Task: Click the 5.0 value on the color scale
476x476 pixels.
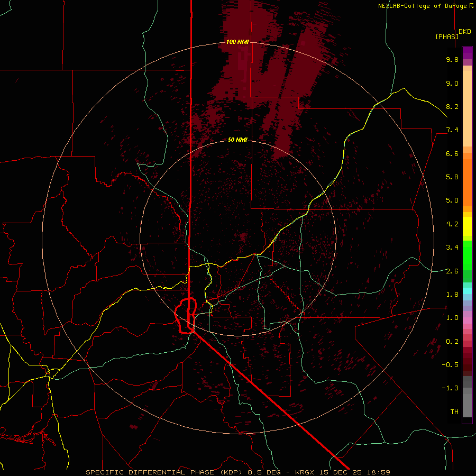Action: click(452, 200)
